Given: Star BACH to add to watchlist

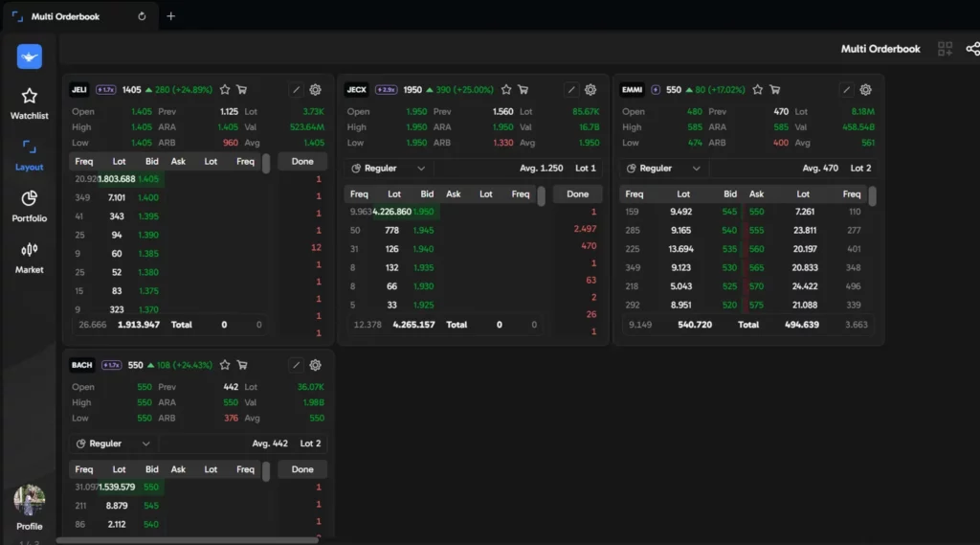Looking at the screenshot, I should click(225, 365).
